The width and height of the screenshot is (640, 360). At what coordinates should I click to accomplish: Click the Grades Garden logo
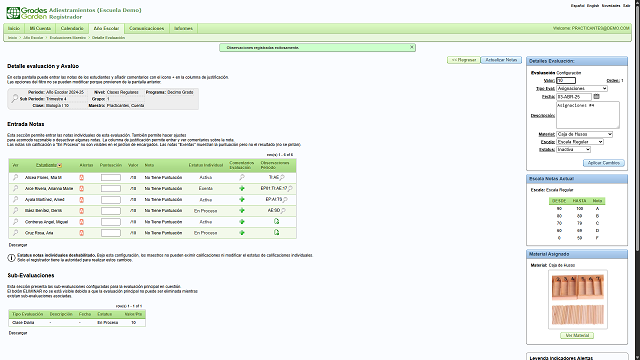click(27, 13)
